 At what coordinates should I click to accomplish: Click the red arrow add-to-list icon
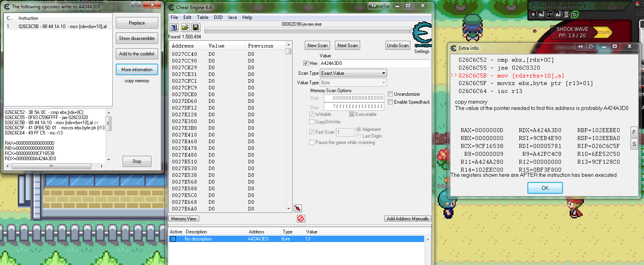coord(298,208)
